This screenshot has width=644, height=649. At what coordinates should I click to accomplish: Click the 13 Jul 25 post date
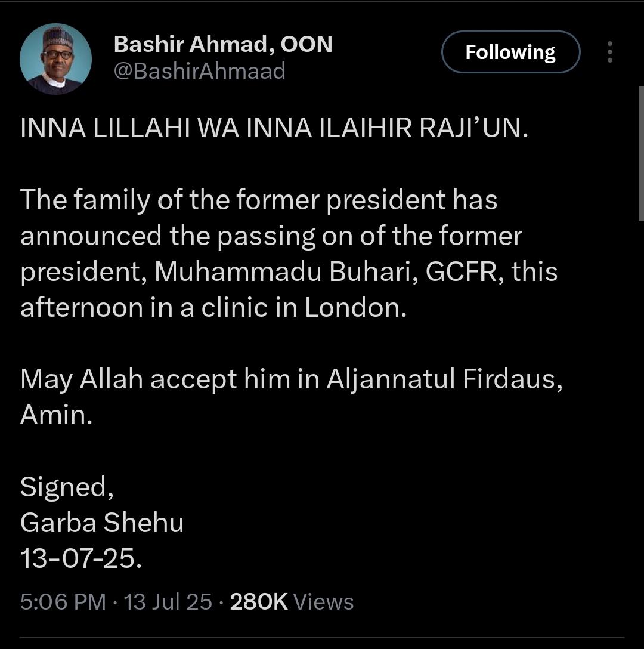(168, 601)
